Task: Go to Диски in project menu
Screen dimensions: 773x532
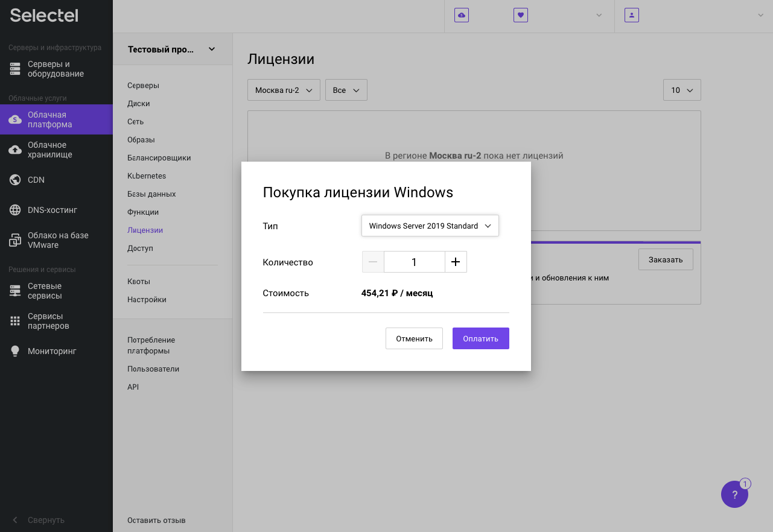Action: pos(139,104)
